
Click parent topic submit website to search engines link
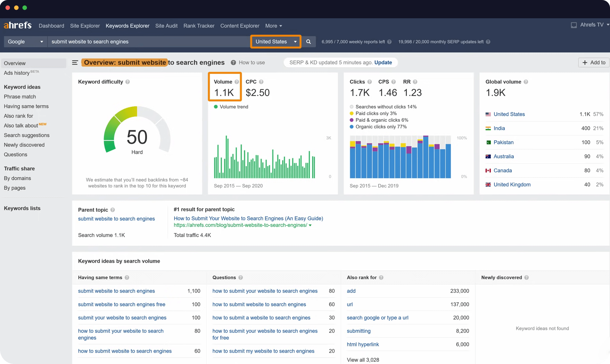pyautogui.click(x=116, y=219)
